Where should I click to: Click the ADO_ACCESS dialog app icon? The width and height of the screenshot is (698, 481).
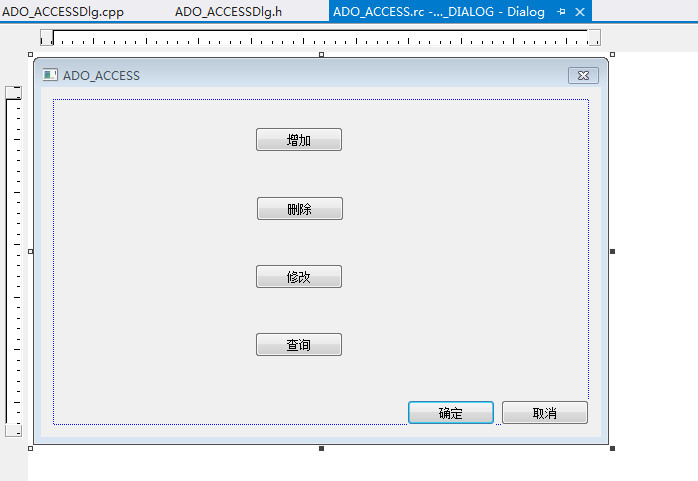(50, 75)
